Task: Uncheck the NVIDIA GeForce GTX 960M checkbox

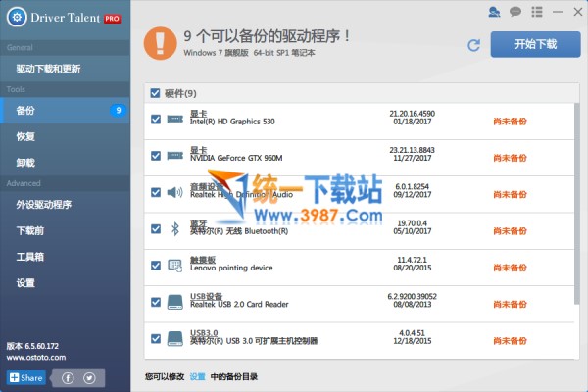Action: click(156, 156)
